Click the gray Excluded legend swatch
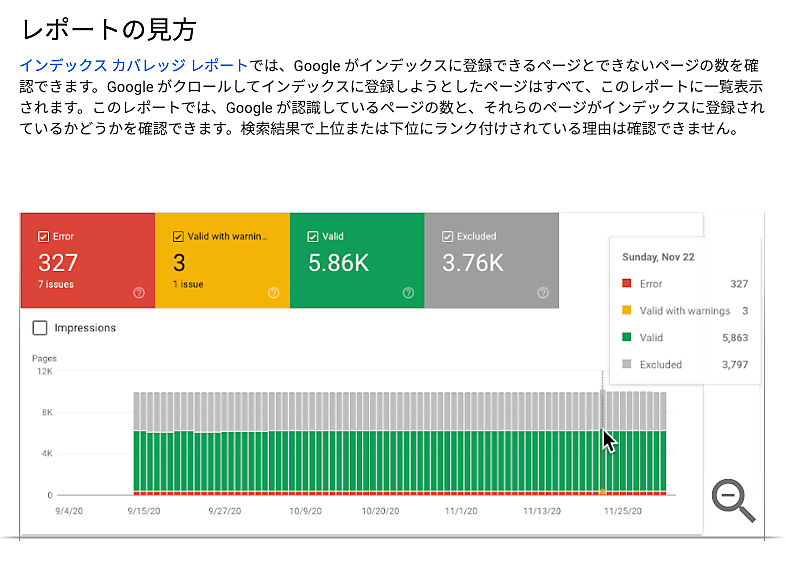The height and width of the screenshot is (569, 786). click(x=627, y=365)
